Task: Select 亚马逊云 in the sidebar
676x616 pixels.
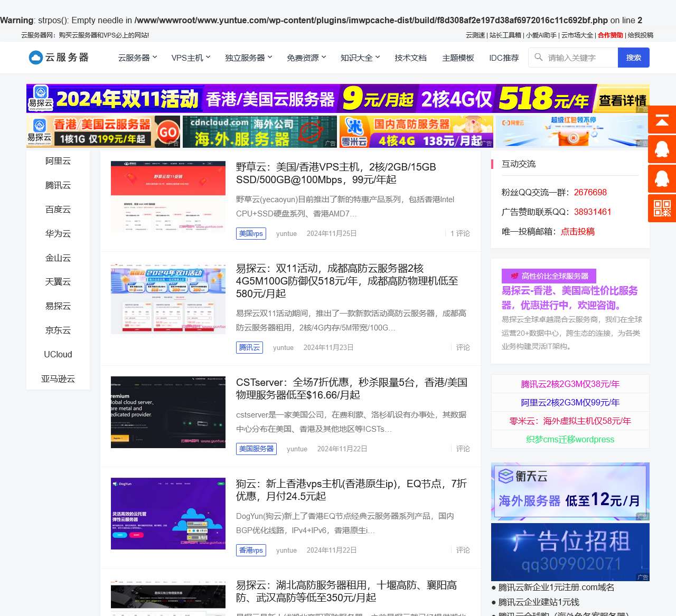Action: [x=58, y=379]
